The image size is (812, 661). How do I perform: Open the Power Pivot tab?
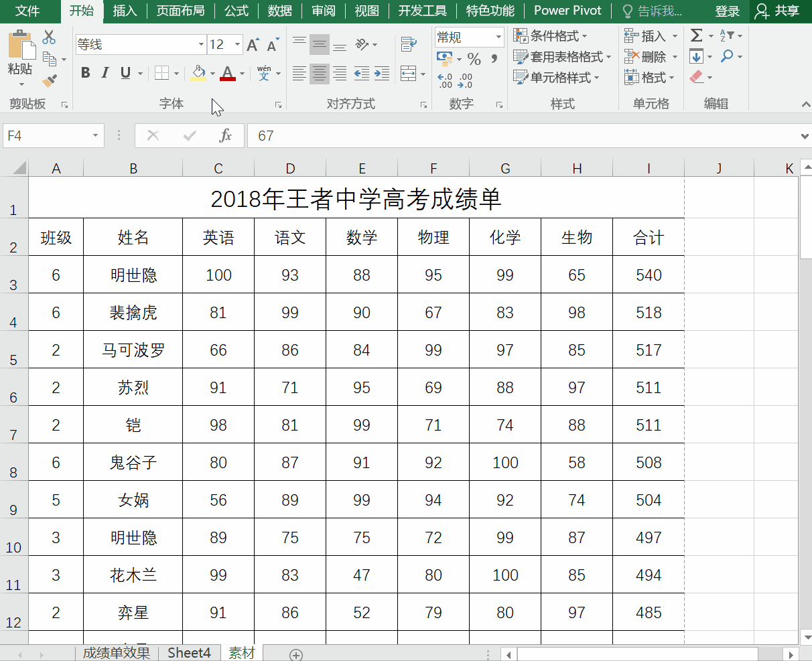pos(567,11)
